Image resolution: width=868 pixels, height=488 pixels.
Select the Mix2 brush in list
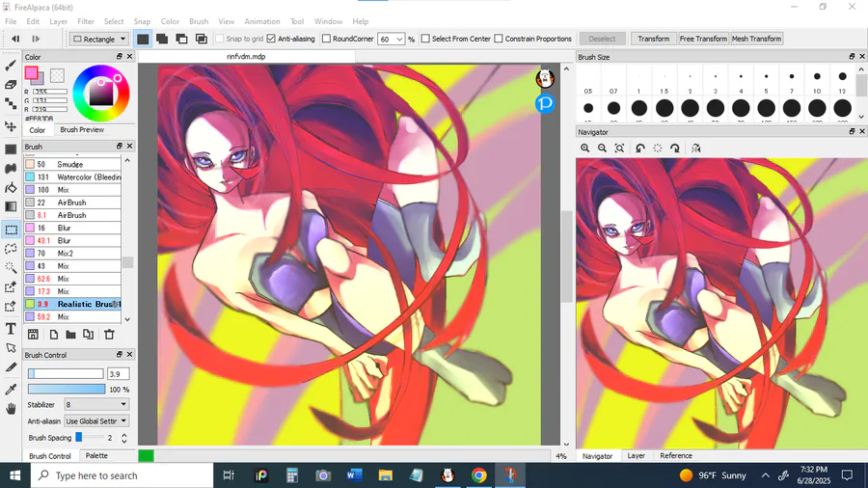(72, 254)
